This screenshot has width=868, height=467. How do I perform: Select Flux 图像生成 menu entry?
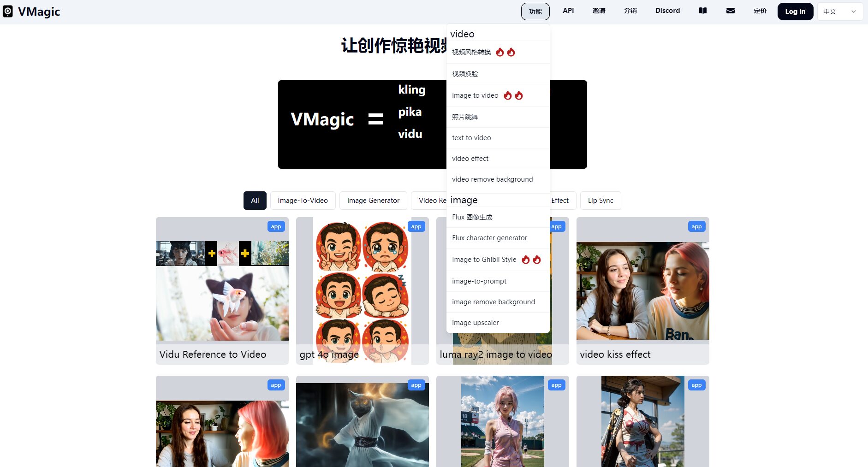498,217
